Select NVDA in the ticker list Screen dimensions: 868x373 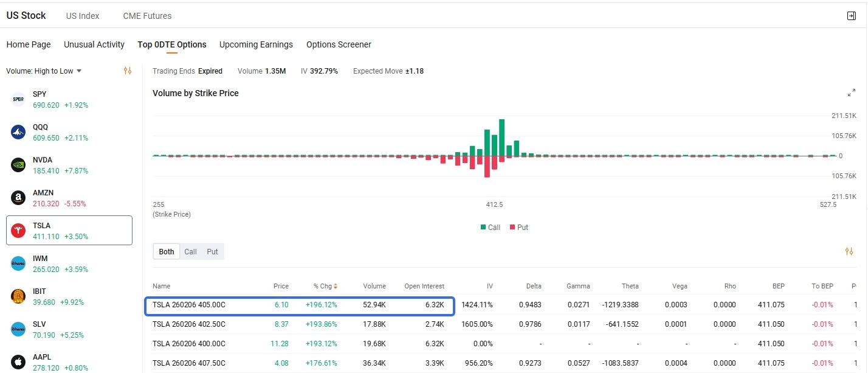coord(69,165)
